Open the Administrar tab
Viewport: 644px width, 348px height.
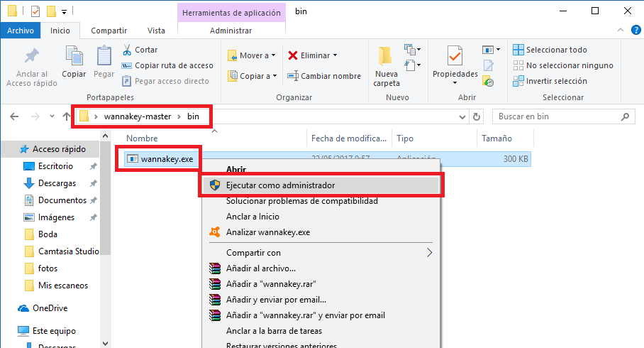click(231, 31)
